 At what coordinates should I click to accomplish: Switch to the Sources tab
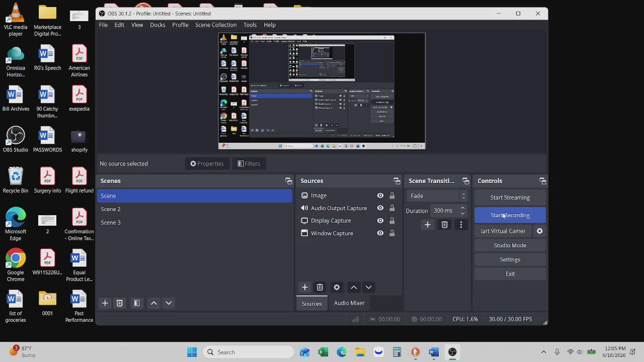pyautogui.click(x=311, y=303)
